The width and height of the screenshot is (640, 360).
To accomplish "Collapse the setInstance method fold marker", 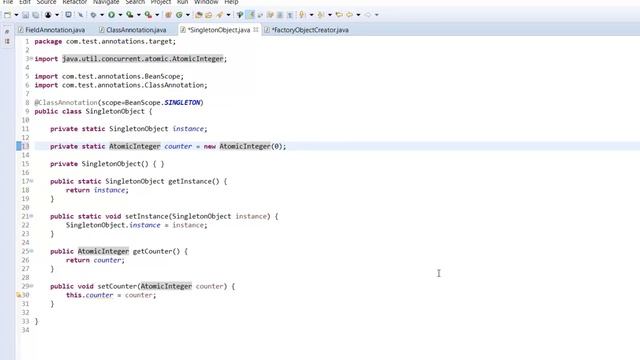I will tap(31, 216).
